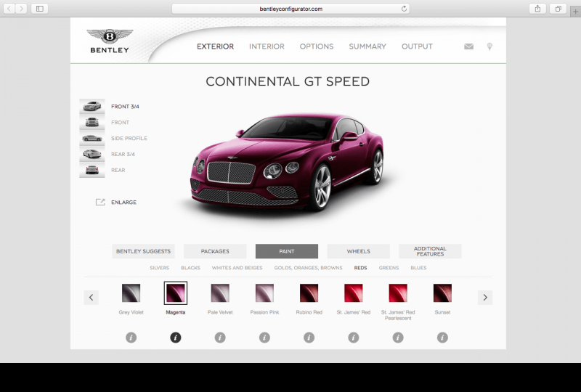Filter paints by Blues
The width and height of the screenshot is (581, 392).
[x=419, y=268]
